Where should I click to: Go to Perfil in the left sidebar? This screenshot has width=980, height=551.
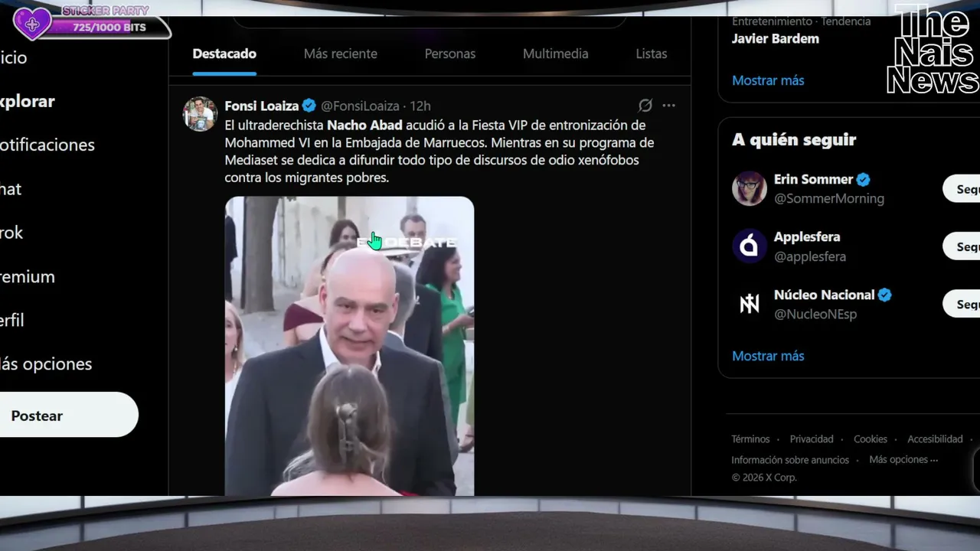(x=12, y=320)
